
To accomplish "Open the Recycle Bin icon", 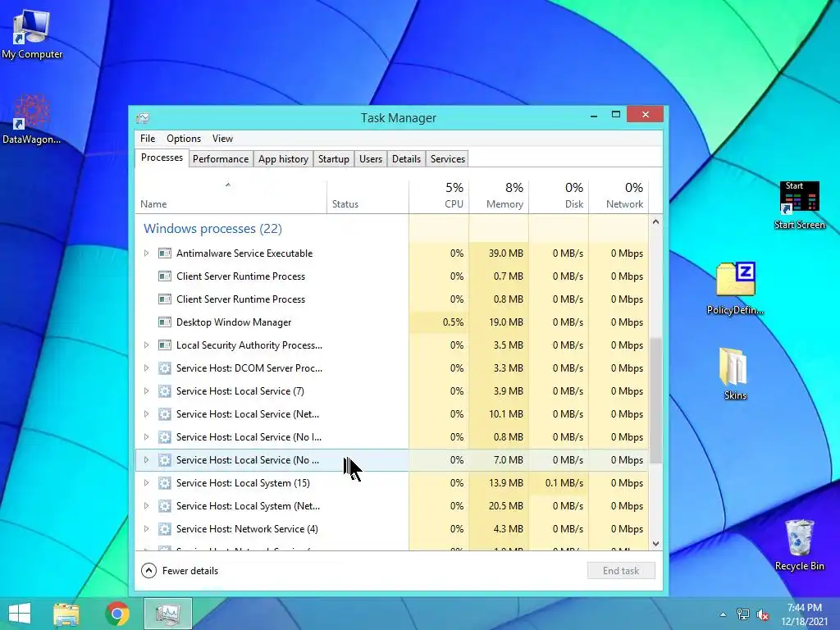I will tap(799, 545).
